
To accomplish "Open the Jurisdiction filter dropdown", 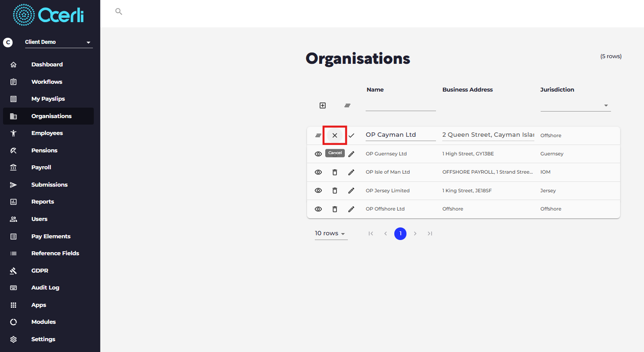I will pyautogui.click(x=575, y=105).
